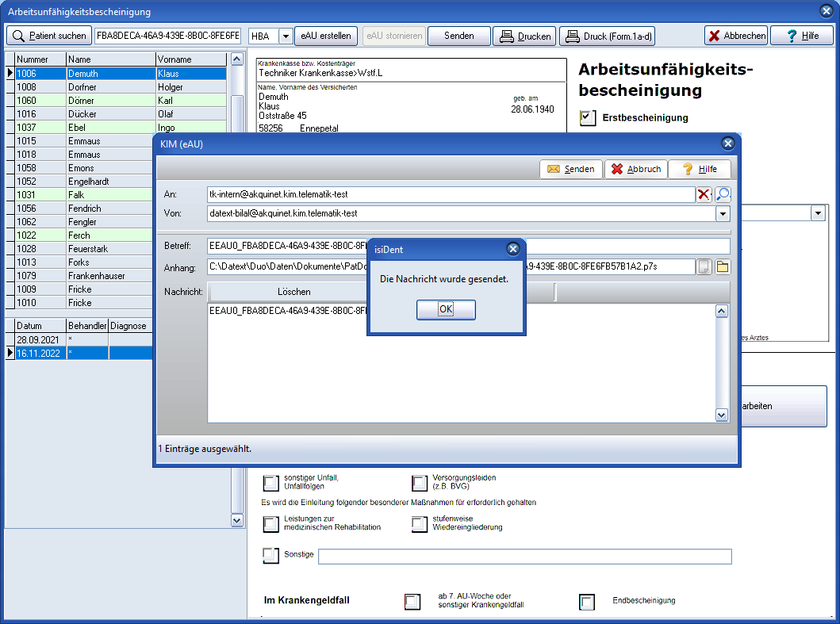Open the Von sender address dropdown
Viewport: 840px width, 624px height.
723,213
